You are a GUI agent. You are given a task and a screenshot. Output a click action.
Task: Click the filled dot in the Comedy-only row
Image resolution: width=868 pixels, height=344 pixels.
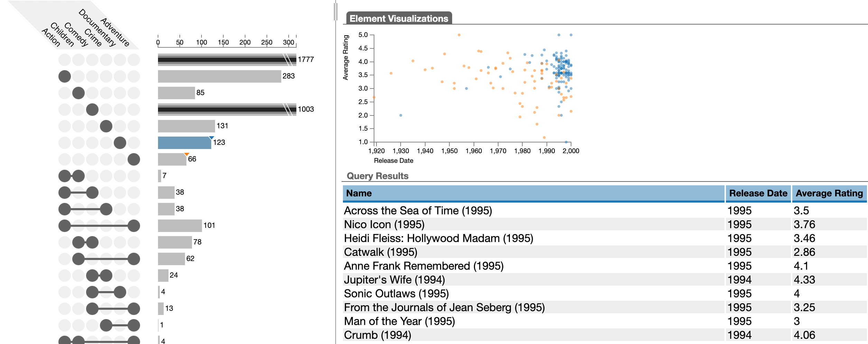coord(92,110)
